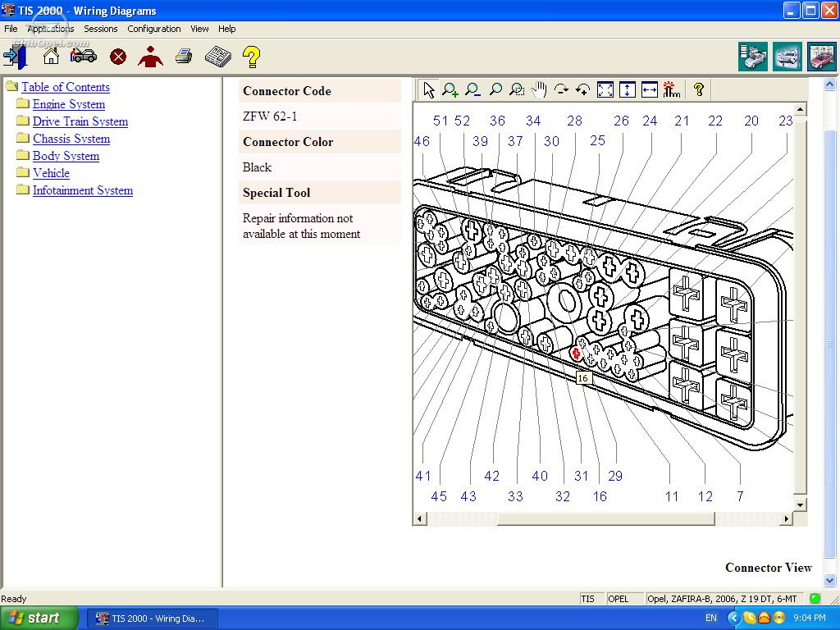Open the Sessions menu
The height and width of the screenshot is (630, 840).
click(101, 29)
